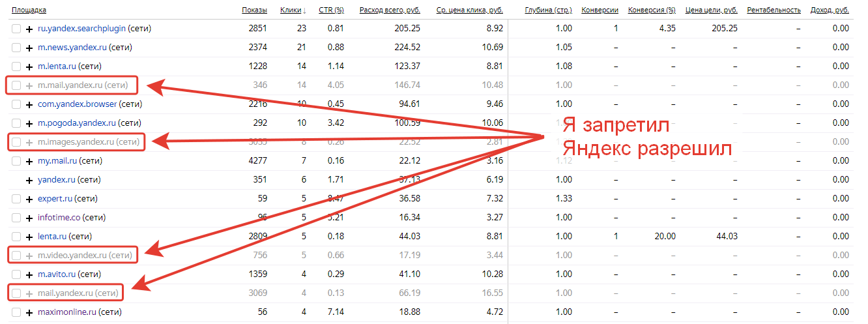The width and height of the screenshot is (868, 324).
Task: Sort by Расход всего, руб. column
Action: (390, 10)
